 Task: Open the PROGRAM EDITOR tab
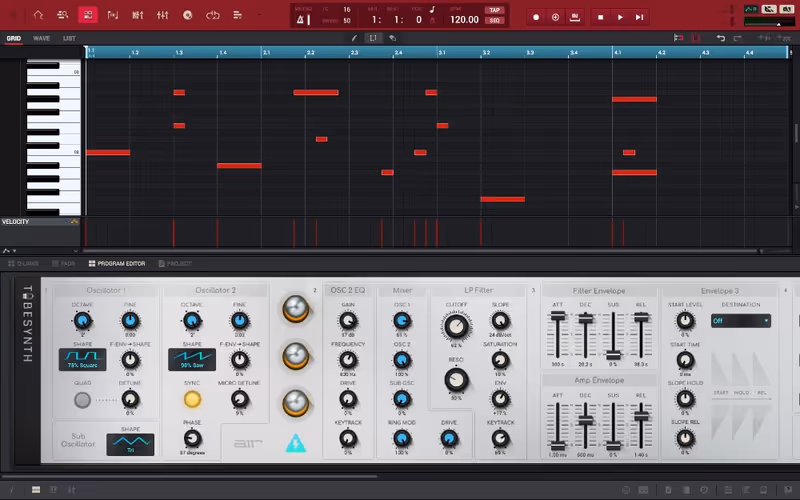(117, 263)
